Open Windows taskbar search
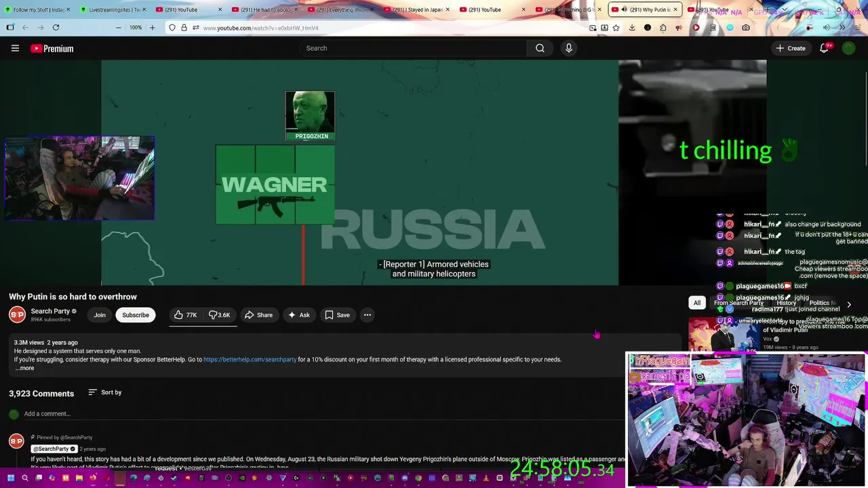Image resolution: width=868 pixels, height=488 pixels. pyautogui.click(x=24, y=478)
